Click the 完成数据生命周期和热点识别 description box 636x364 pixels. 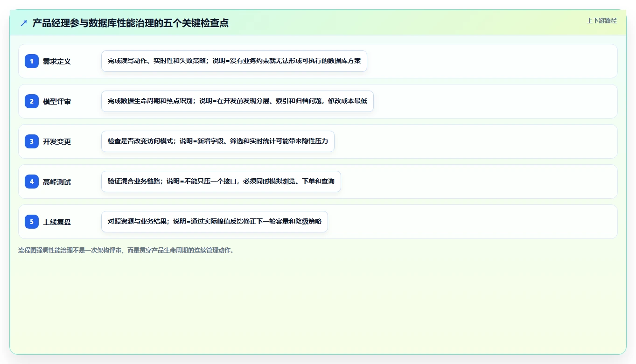238,101
